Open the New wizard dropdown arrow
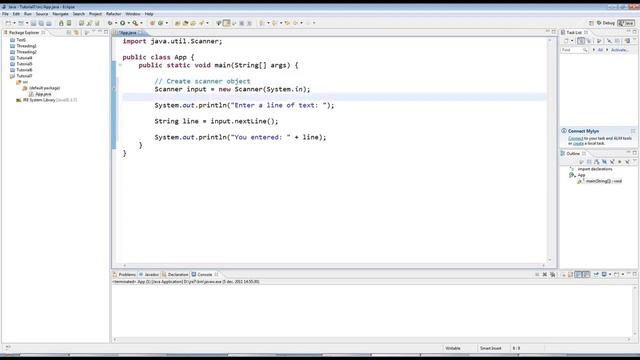Viewport: 640px width, 360px height. (14, 23)
